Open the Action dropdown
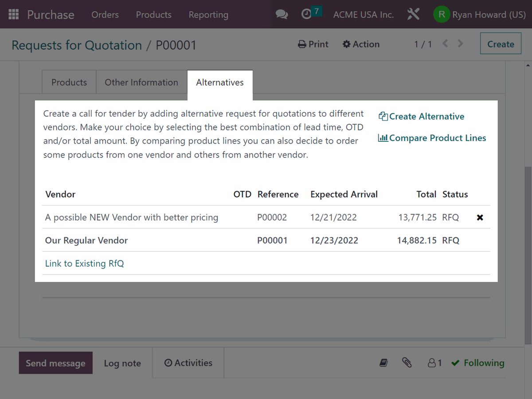 (361, 44)
